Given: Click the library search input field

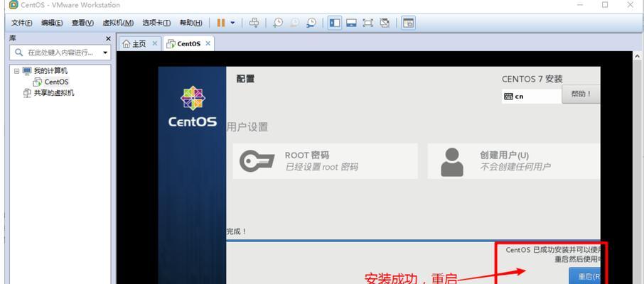Looking at the screenshot, I should point(60,53).
